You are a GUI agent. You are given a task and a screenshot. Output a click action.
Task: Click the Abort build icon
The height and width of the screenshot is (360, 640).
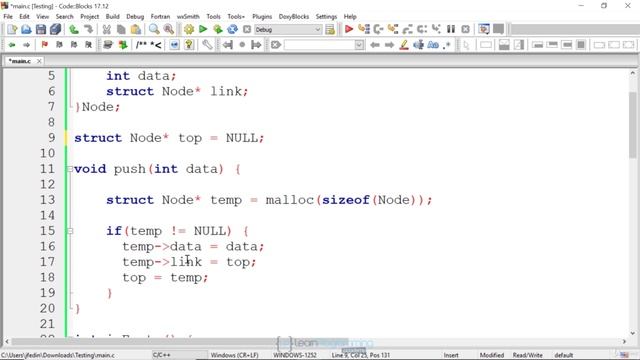pyautogui.click(x=247, y=29)
